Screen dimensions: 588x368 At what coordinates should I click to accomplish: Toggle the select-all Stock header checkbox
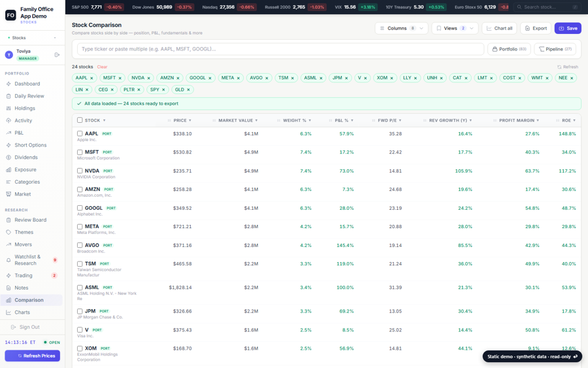80,120
